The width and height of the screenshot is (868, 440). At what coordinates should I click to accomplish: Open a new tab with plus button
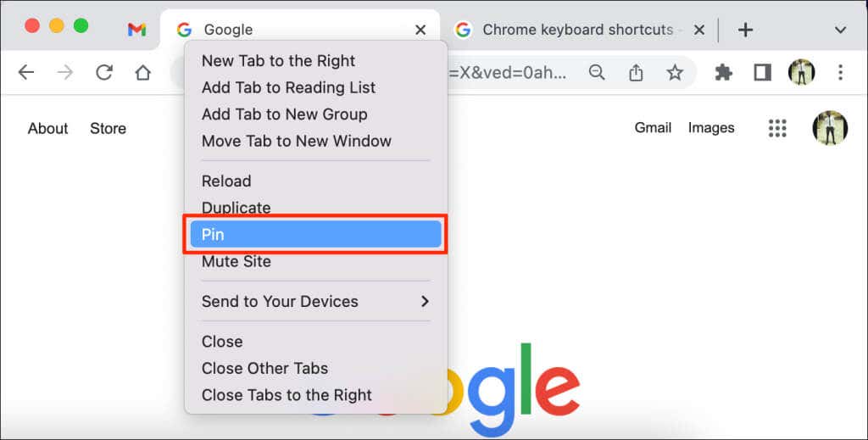tap(746, 30)
